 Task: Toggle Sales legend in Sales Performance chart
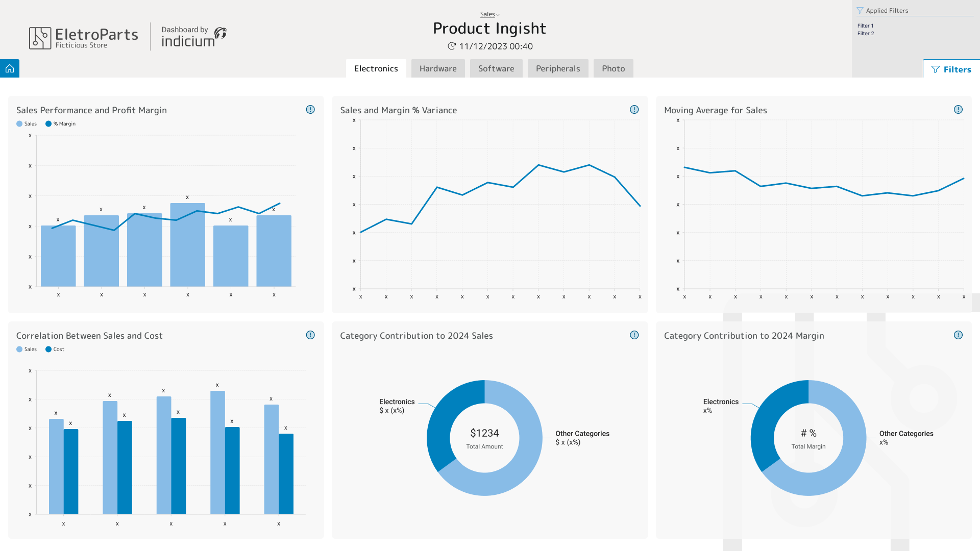tap(27, 124)
